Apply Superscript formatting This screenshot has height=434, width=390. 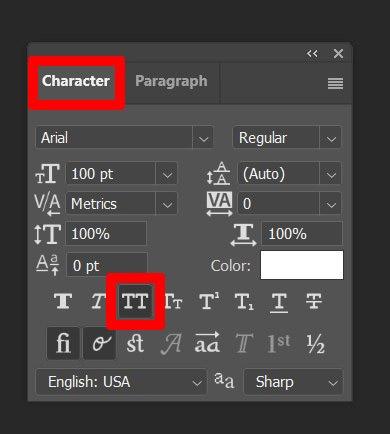coord(209,302)
